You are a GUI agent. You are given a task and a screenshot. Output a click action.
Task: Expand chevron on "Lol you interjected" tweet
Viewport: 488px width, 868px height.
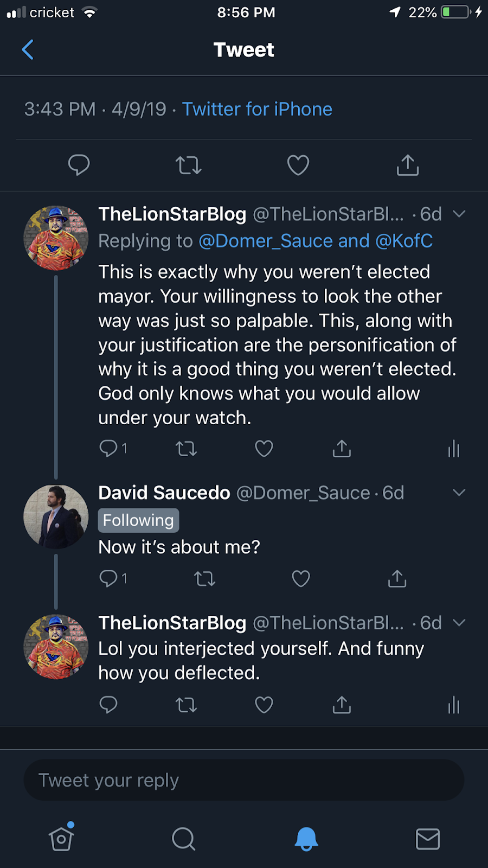pyautogui.click(x=459, y=623)
